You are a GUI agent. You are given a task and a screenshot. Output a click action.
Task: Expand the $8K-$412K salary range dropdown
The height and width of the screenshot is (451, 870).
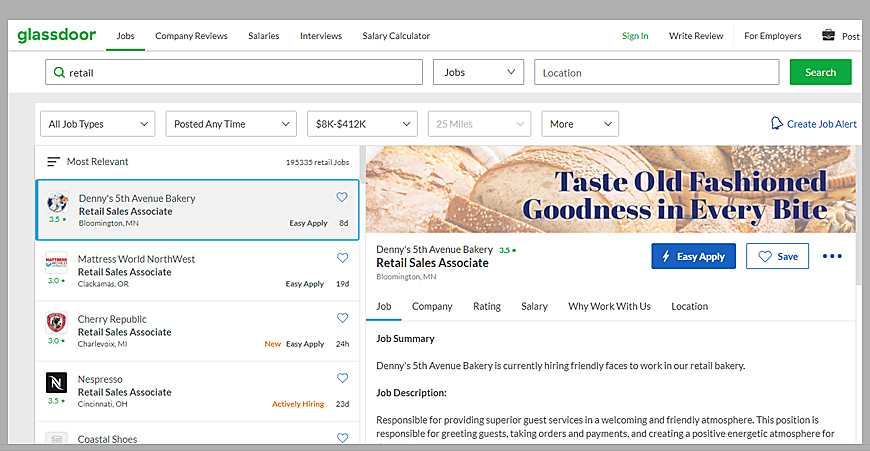point(361,124)
